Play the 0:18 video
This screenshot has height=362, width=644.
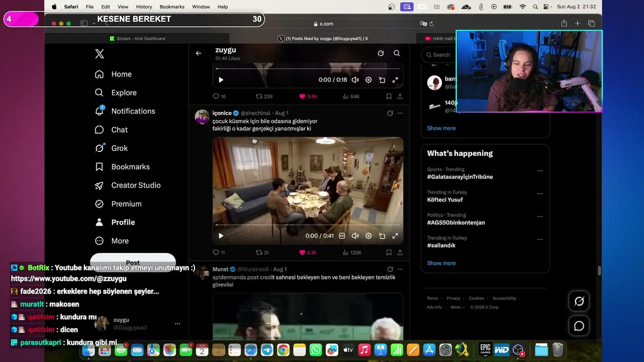click(x=221, y=80)
